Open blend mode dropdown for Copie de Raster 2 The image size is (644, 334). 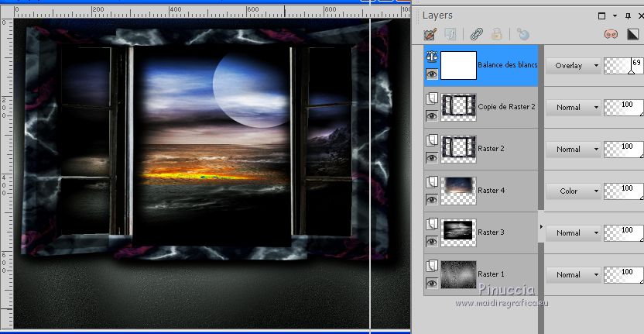click(x=574, y=108)
